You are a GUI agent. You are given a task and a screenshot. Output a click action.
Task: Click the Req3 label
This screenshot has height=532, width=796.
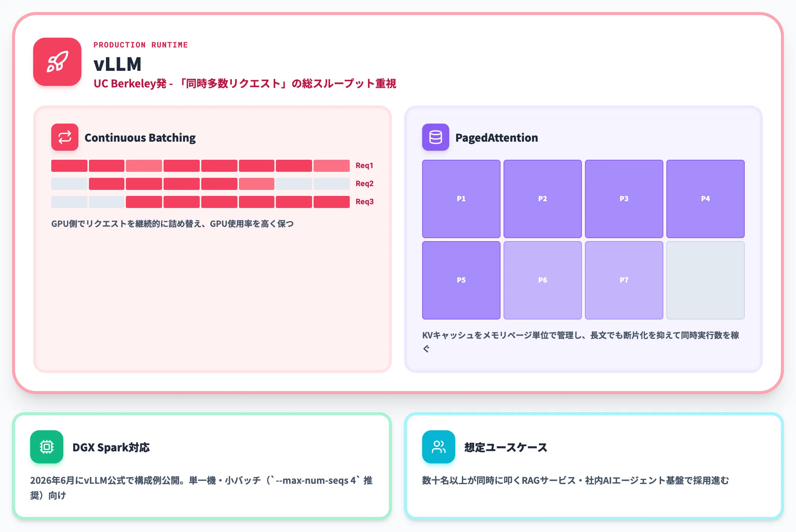pyautogui.click(x=364, y=202)
